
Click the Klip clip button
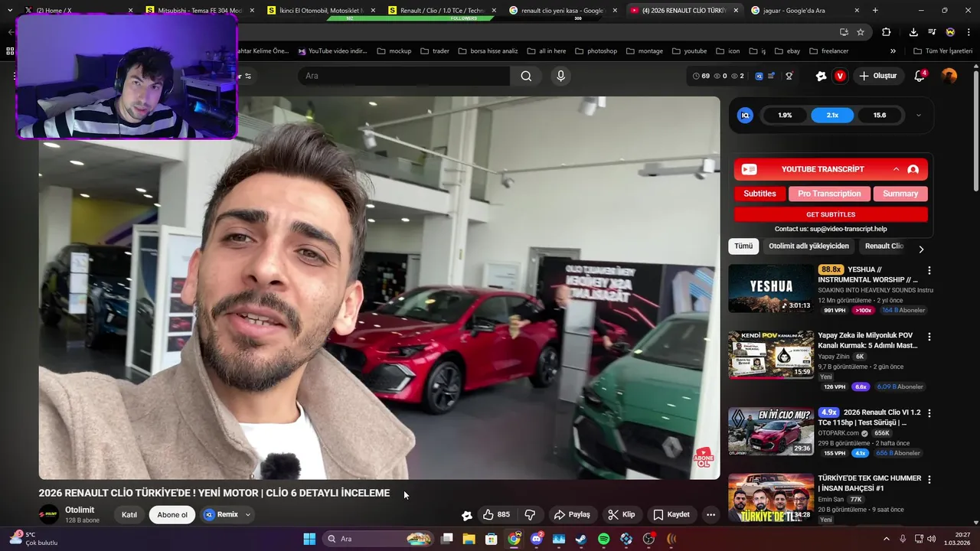pyautogui.click(x=621, y=514)
